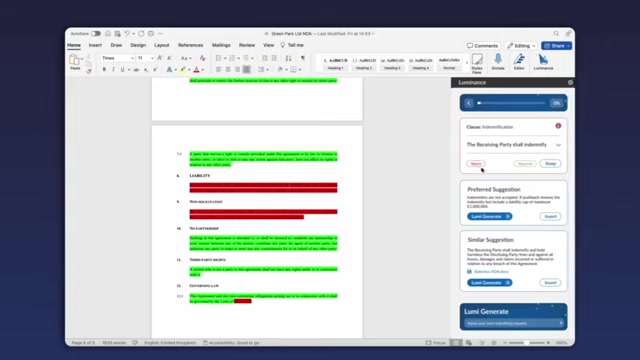Switch to the References tab
Viewport: 640px width, 360px height.
(190, 45)
